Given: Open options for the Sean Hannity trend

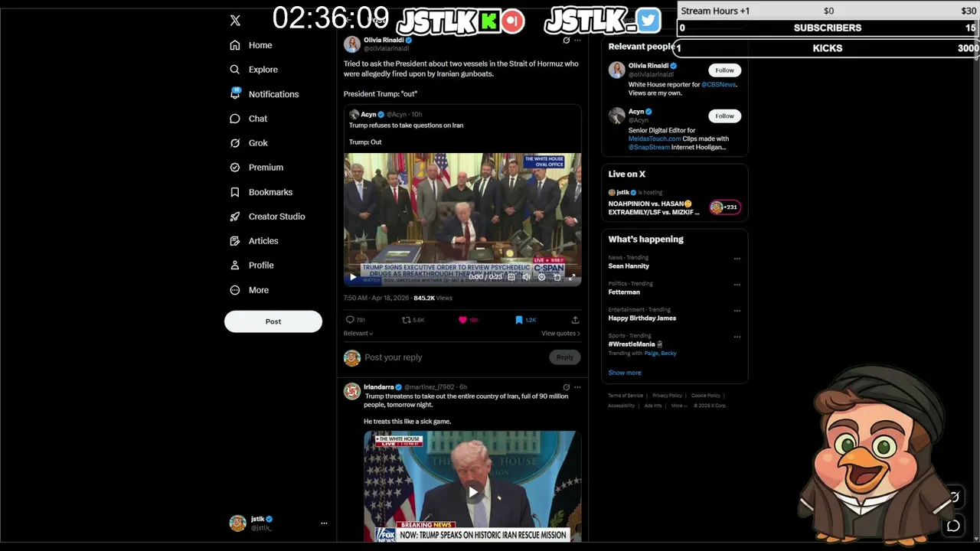Looking at the screenshot, I should click(x=737, y=259).
